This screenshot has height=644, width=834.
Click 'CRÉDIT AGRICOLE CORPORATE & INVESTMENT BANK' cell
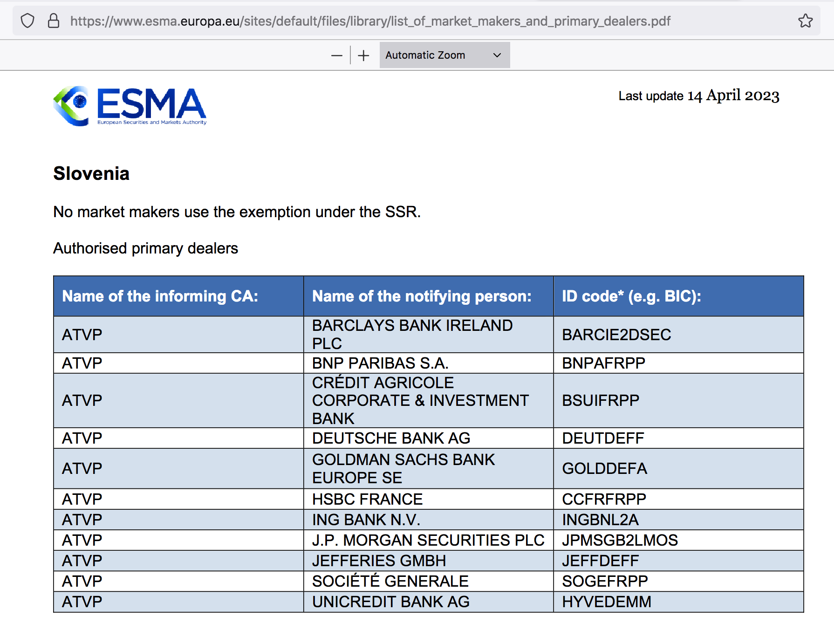coord(428,400)
